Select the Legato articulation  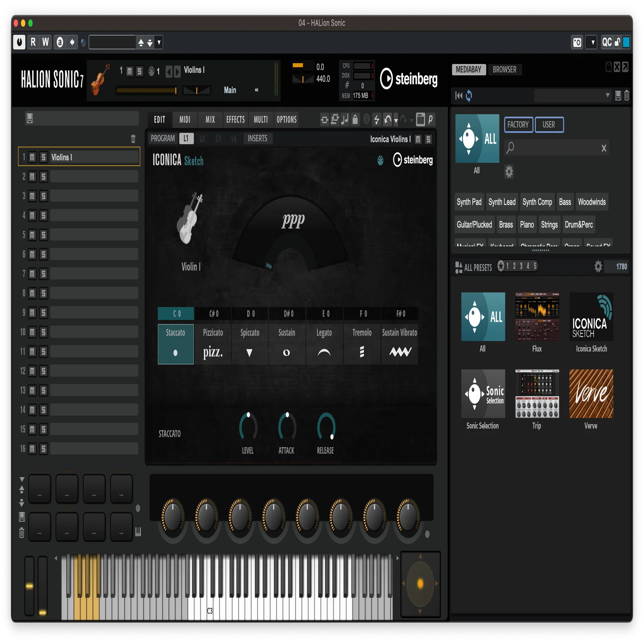(x=324, y=344)
